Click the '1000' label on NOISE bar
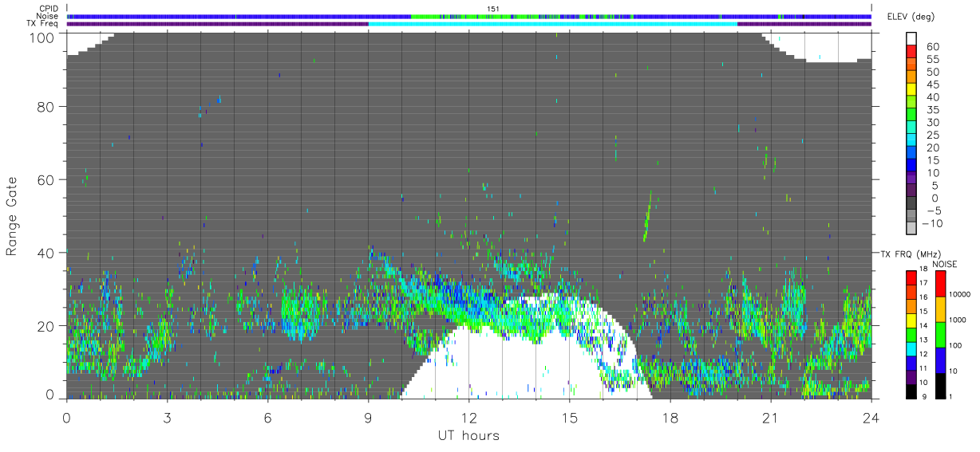Image resolution: width=980 pixels, height=452 pixels. coord(958,320)
